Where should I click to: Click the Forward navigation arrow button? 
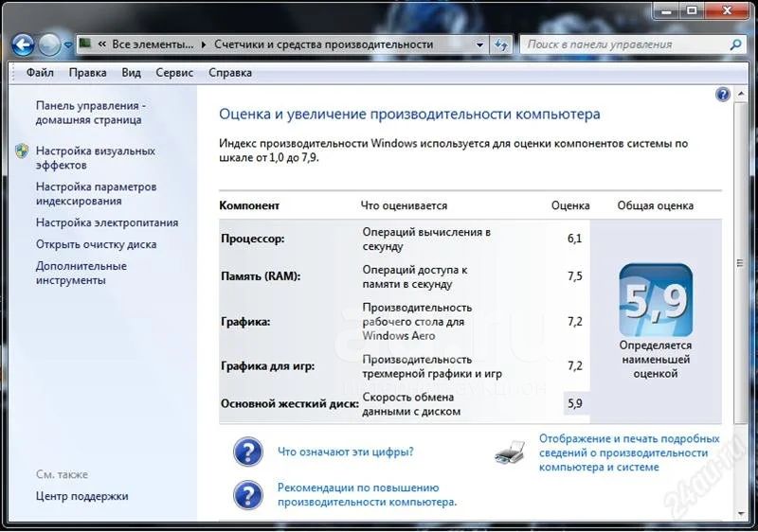[x=49, y=45]
